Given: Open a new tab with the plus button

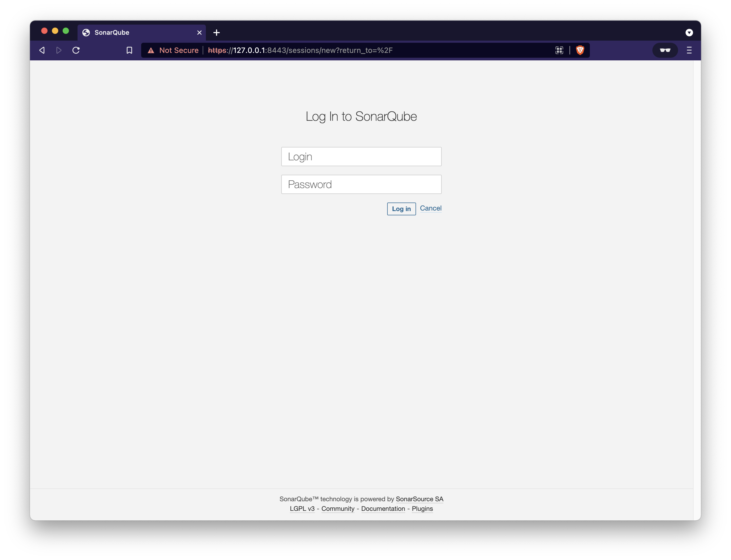Looking at the screenshot, I should pos(216,33).
